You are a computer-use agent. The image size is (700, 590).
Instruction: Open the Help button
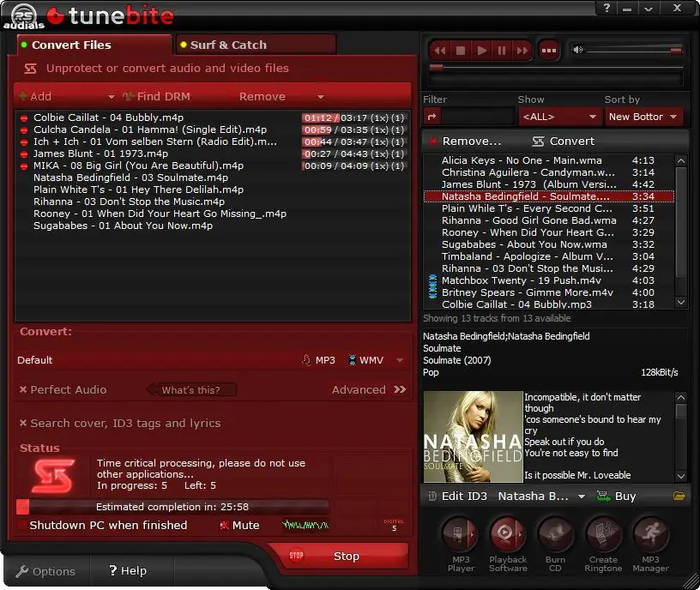(128, 571)
